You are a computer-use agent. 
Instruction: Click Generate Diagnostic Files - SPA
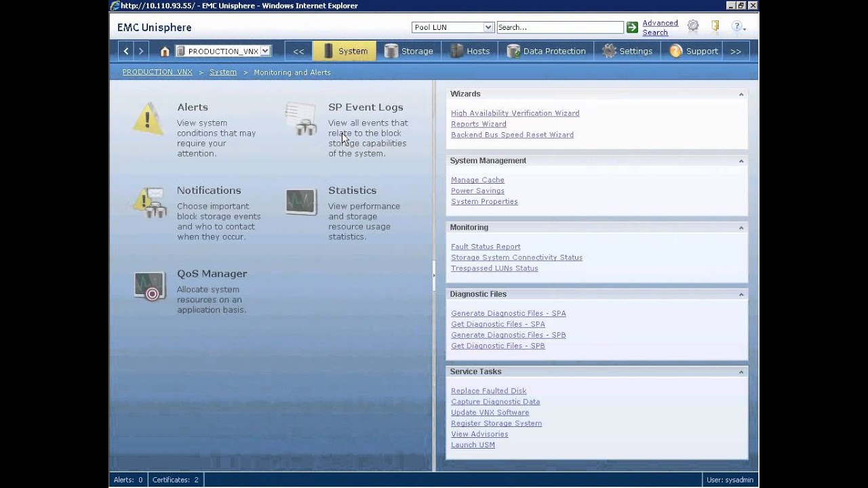click(509, 314)
